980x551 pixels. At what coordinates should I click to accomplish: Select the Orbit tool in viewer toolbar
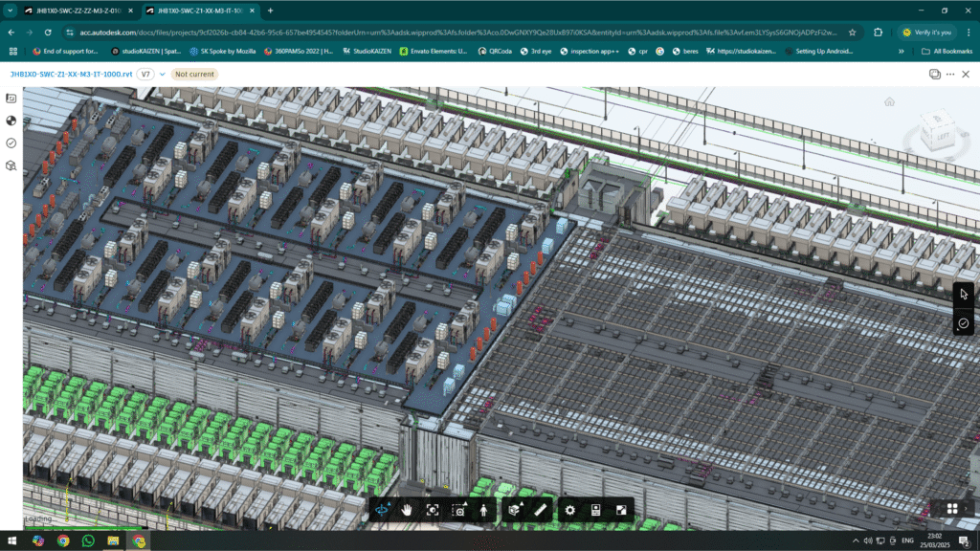click(384, 510)
